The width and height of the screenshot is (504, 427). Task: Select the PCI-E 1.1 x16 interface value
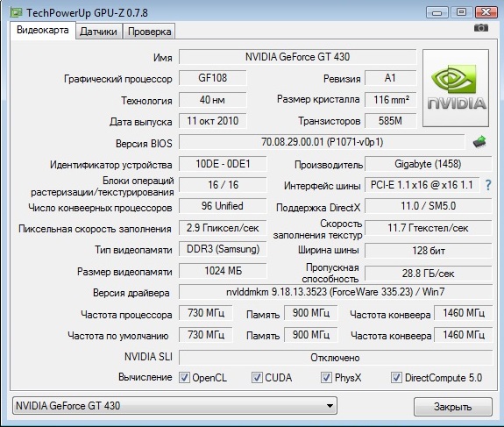[x=422, y=185]
